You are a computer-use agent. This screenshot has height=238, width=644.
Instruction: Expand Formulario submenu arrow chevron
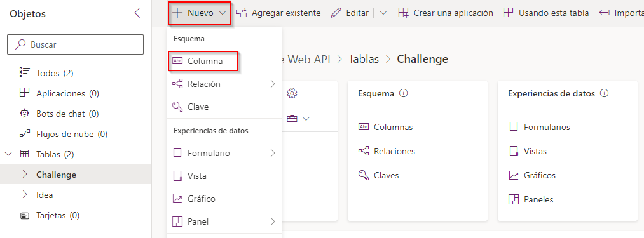[273, 153]
